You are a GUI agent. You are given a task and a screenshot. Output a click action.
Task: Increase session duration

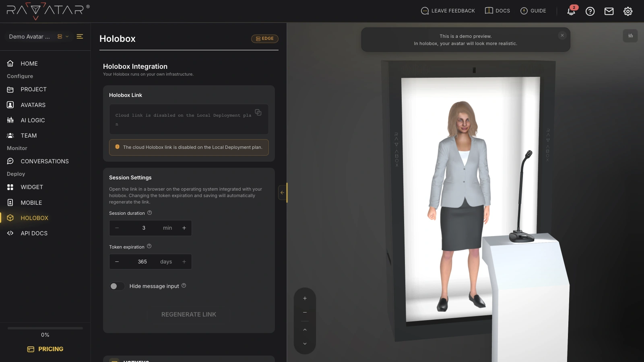tap(184, 228)
